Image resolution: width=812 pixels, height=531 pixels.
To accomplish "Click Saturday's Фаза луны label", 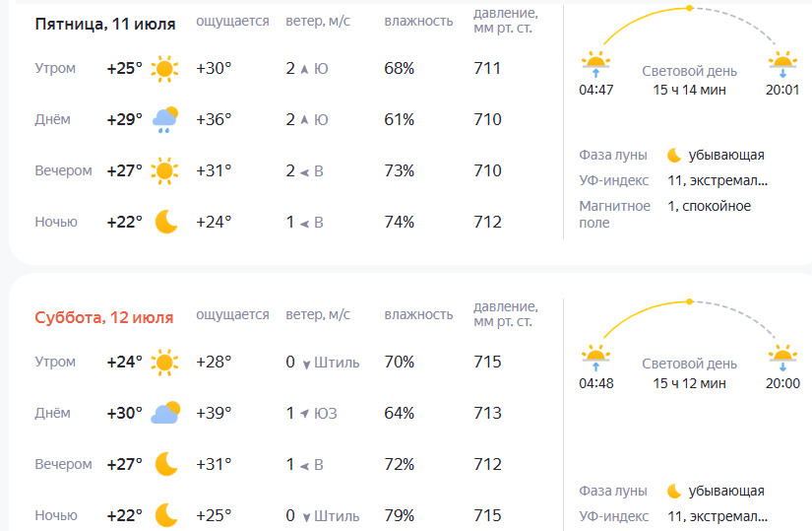I will (x=613, y=491).
